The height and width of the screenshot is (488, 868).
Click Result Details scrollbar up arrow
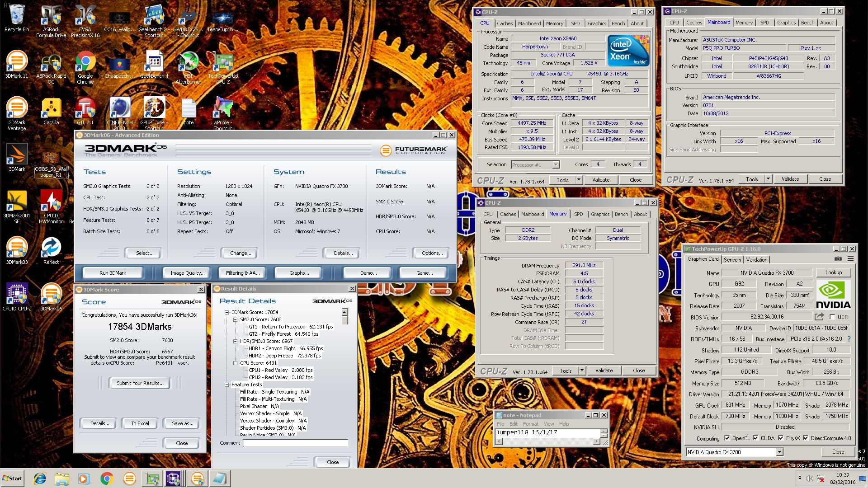pos(345,312)
